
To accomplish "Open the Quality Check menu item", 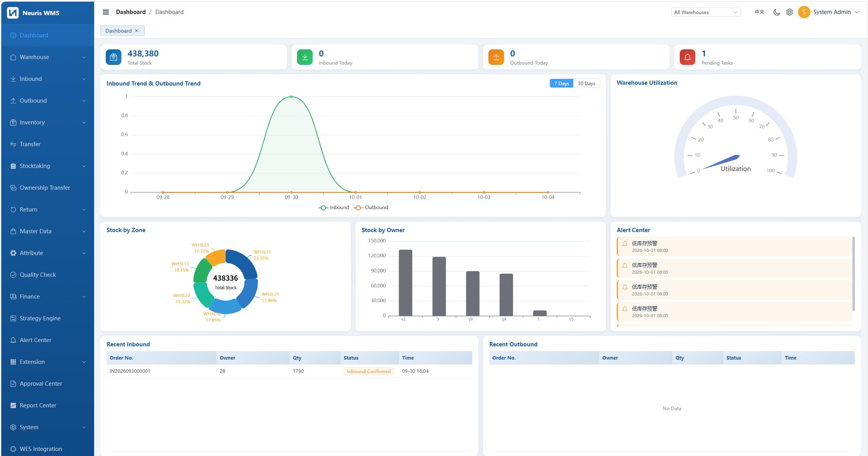I will coord(47,275).
